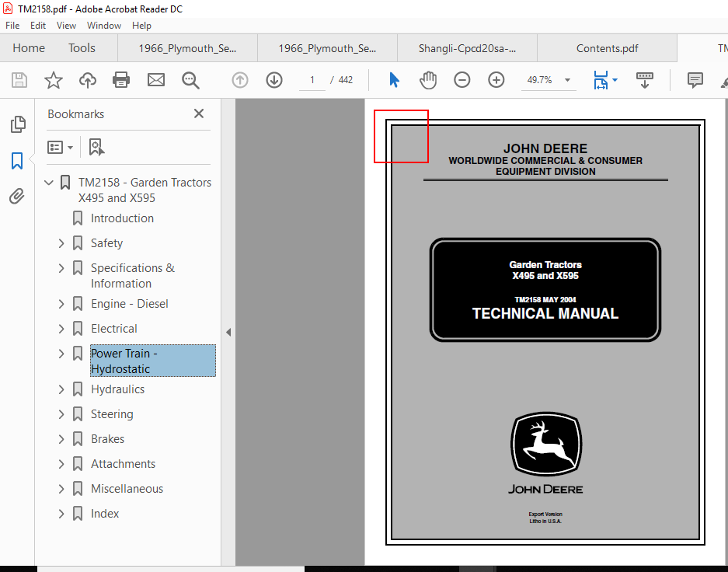Expand the Power Train - Hydrostatic bookmark
This screenshot has height=572, width=728.
click(61, 354)
